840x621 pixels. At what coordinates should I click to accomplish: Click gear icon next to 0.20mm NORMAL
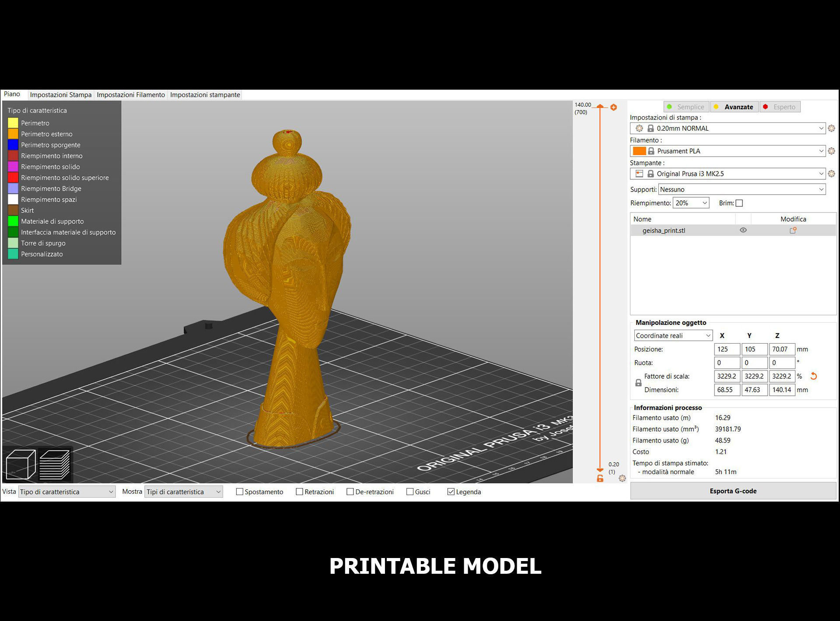coord(831,128)
